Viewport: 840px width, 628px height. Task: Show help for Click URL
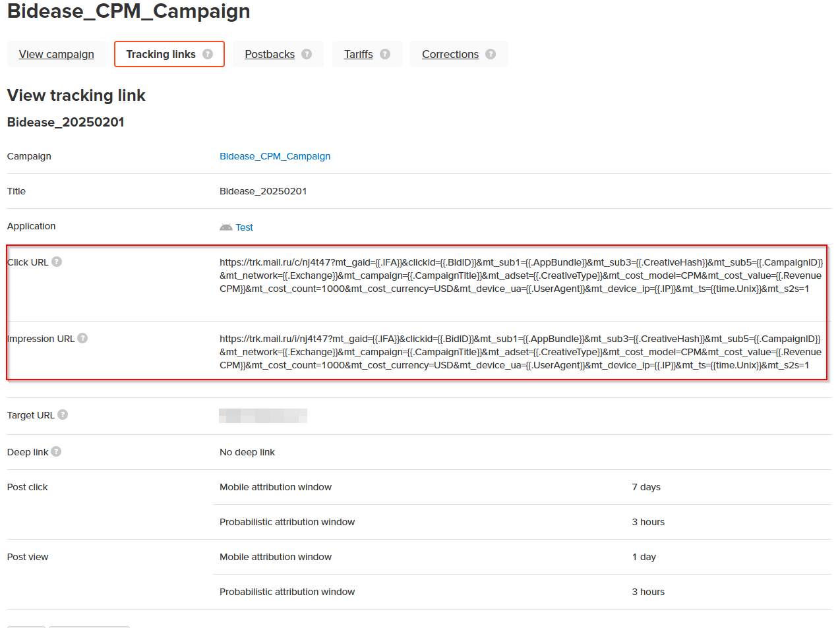(57, 262)
